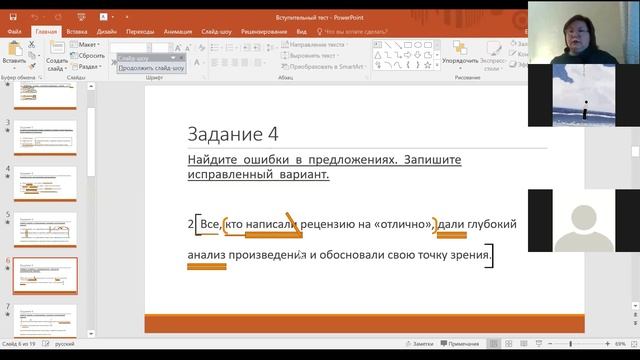Switch to the Вид tab
Image resolution: width=640 pixels, height=360 pixels.
coord(301,31)
